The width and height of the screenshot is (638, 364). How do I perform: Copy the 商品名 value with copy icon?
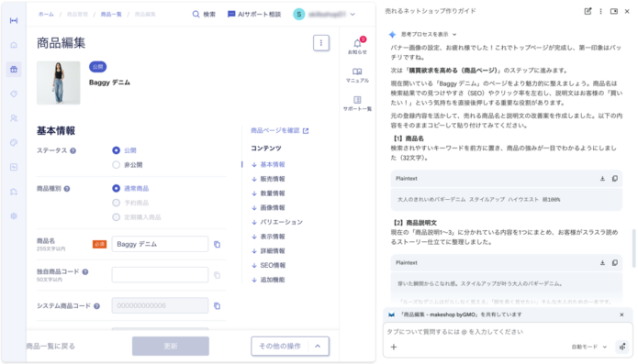218,244
